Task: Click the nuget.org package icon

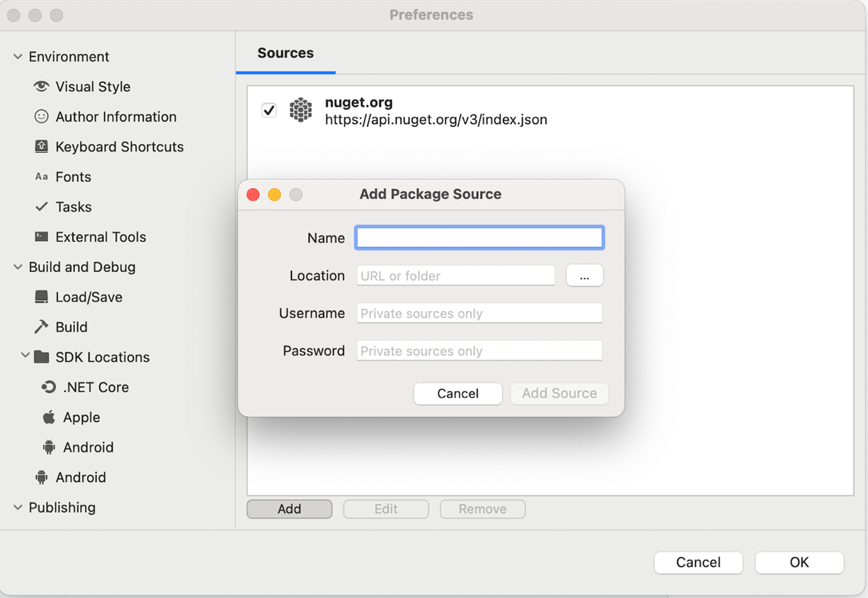Action: [x=301, y=110]
